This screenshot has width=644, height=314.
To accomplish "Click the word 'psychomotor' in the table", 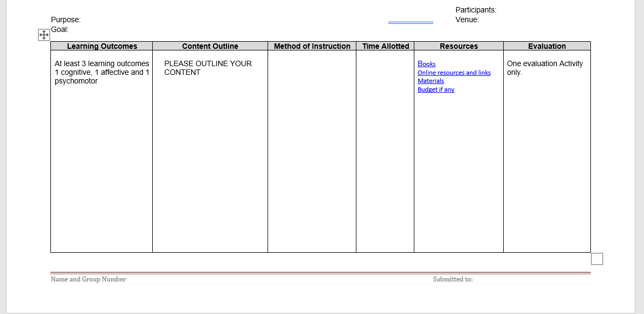I will point(76,81).
